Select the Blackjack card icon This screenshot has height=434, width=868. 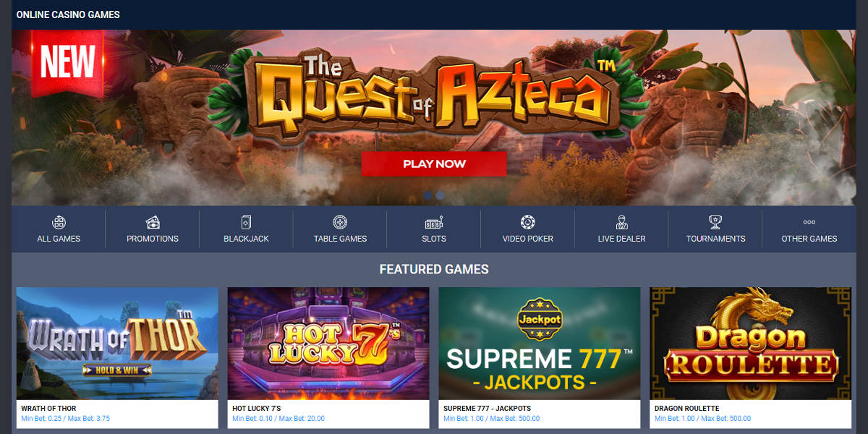[x=246, y=222]
